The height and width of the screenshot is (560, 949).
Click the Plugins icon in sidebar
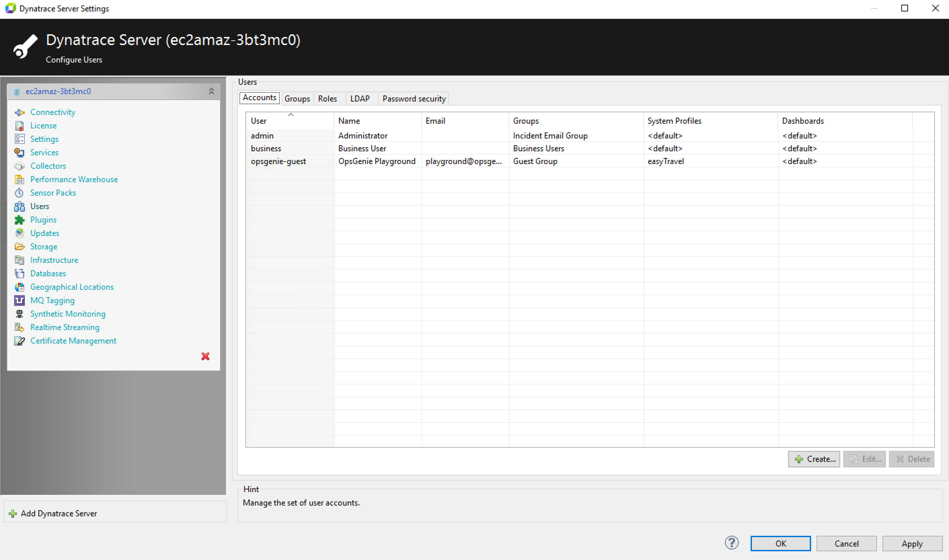pos(19,219)
